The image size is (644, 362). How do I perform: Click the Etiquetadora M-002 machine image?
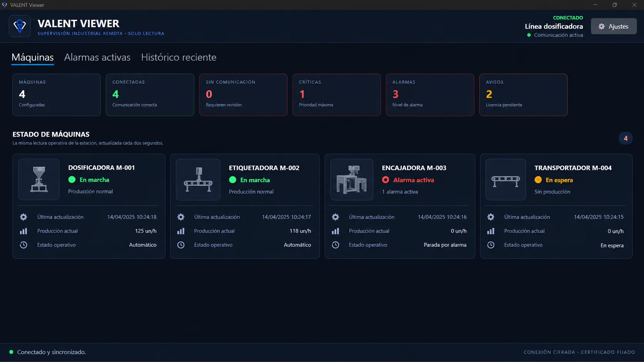(x=198, y=179)
